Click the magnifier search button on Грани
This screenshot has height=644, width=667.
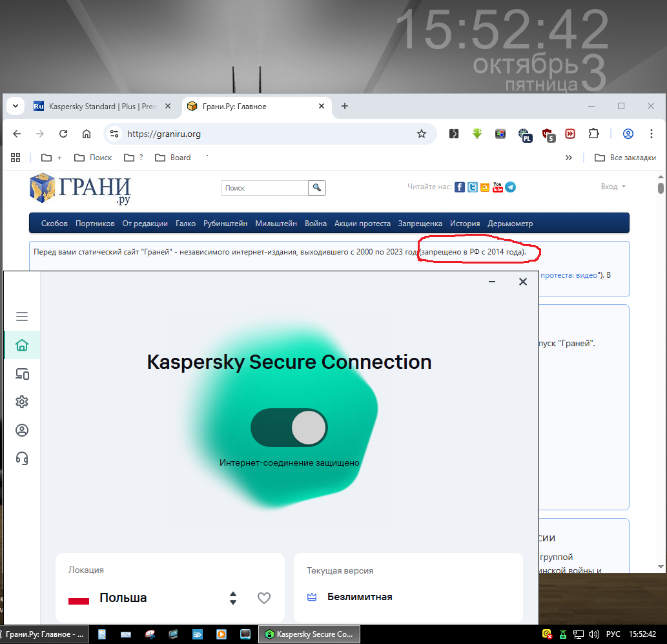(317, 188)
